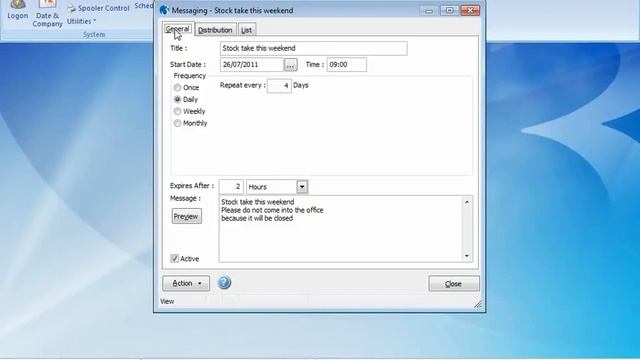Open the Hours expiry unit dropdown
Viewport: 640px width, 360px height.
coord(302,187)
